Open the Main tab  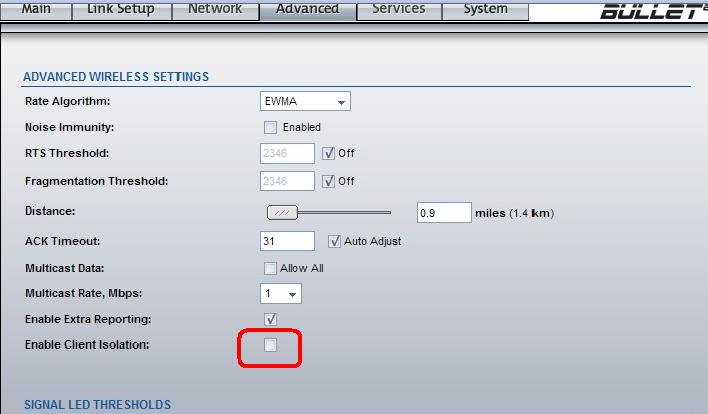(36, 10)
